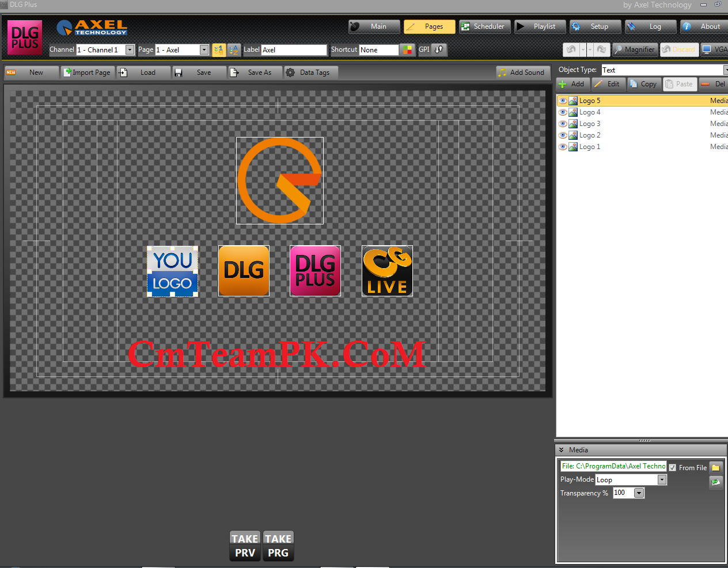
Task: Select the Logo 3 object row
Action: (642, 124)
